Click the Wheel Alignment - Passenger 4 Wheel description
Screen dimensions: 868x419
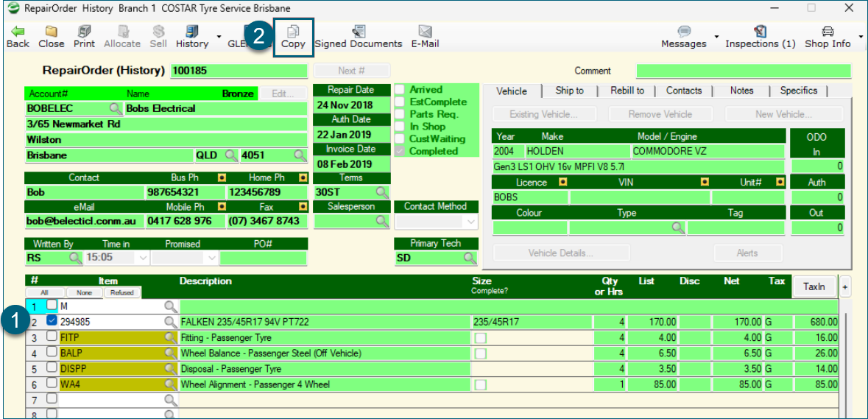pyautogui.click(x=325, y=384)
